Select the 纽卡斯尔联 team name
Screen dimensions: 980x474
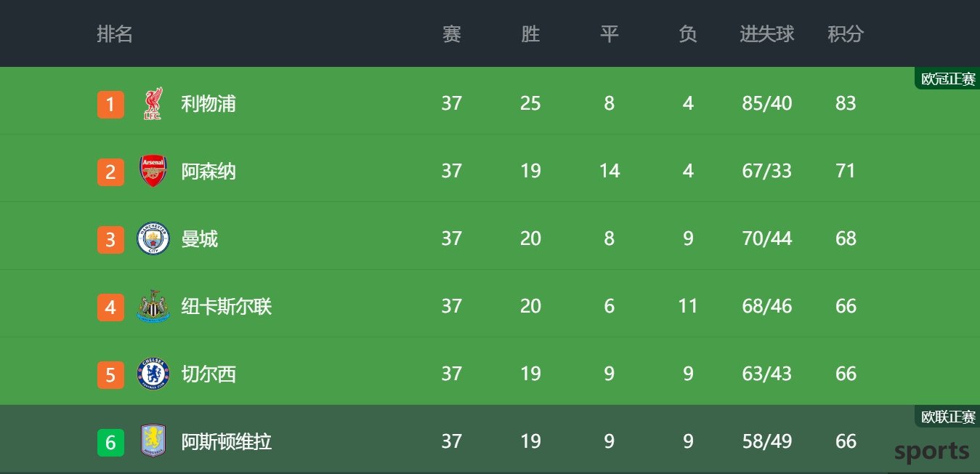(x=227, y=307)
